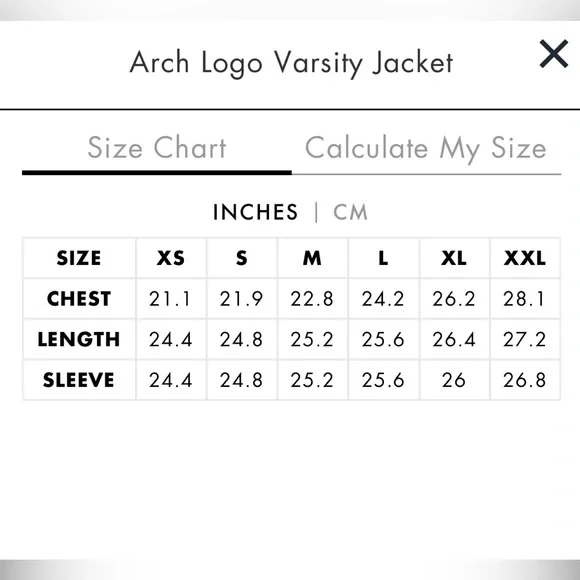Click the SLEEVE row label
Viewport: 580px width, 580px height.
79,380
